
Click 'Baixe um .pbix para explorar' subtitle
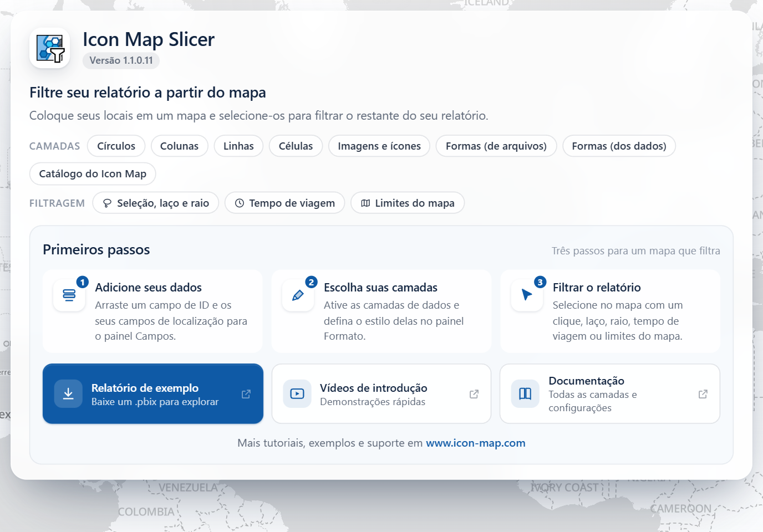[x=155, y=402]
